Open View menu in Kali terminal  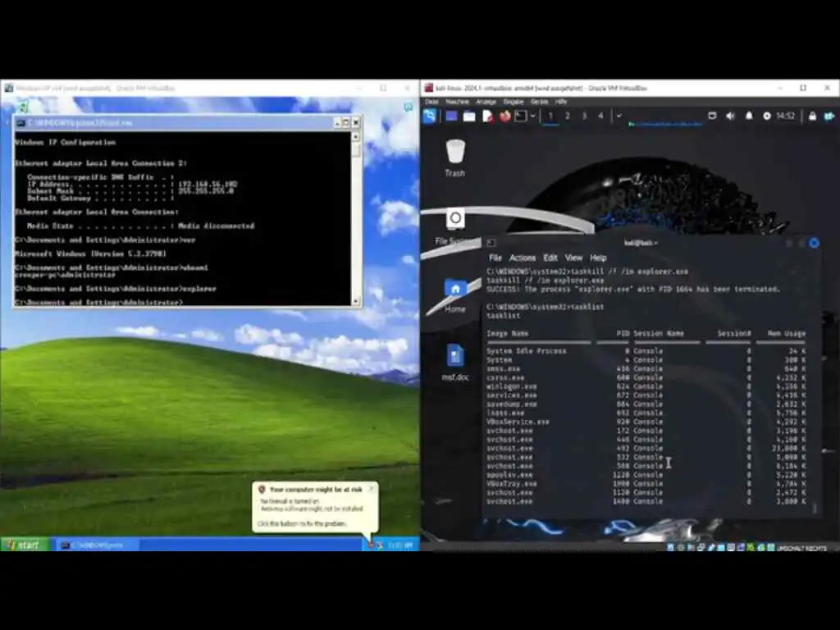573,258
